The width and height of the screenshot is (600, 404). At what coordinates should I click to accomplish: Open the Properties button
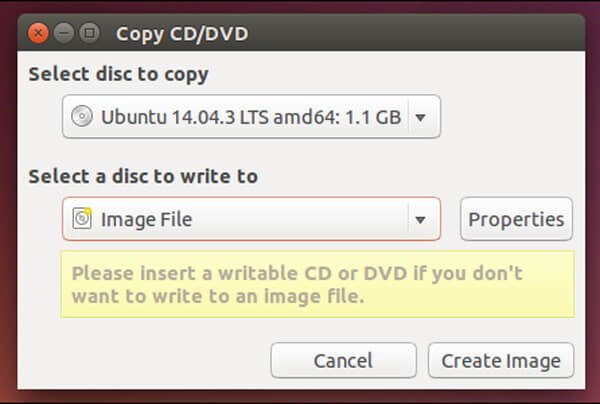(516, 219)
